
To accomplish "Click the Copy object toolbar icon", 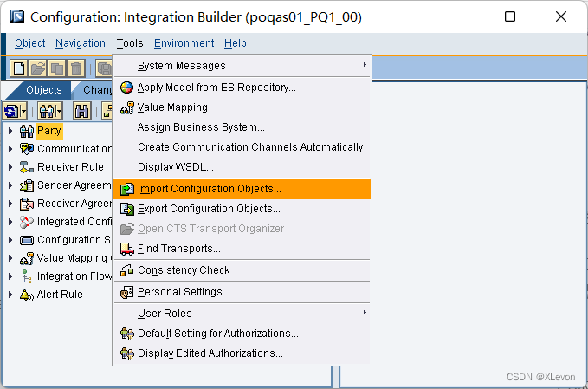I will point(56,68).
